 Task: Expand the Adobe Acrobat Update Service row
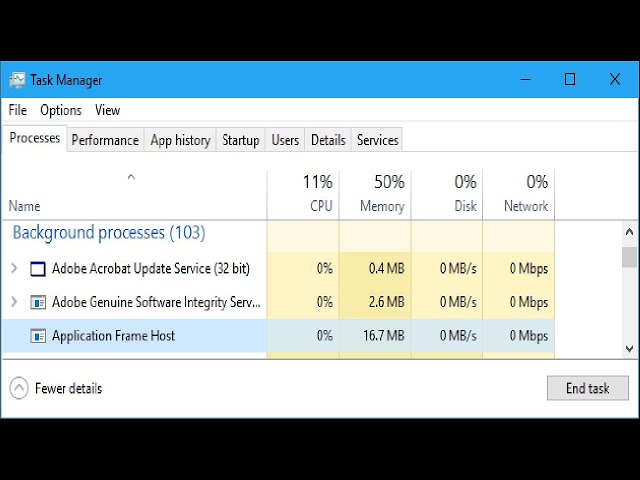14,269
